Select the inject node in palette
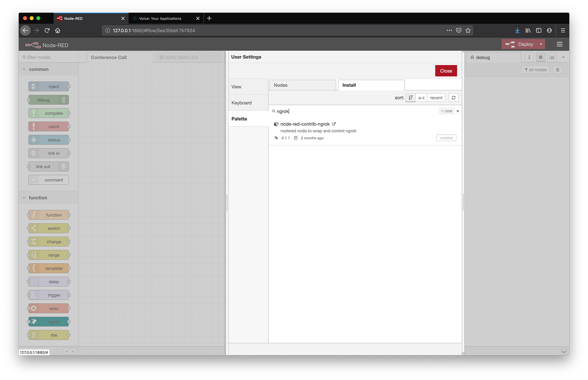 pyautogui.click(x=49, y=86)
